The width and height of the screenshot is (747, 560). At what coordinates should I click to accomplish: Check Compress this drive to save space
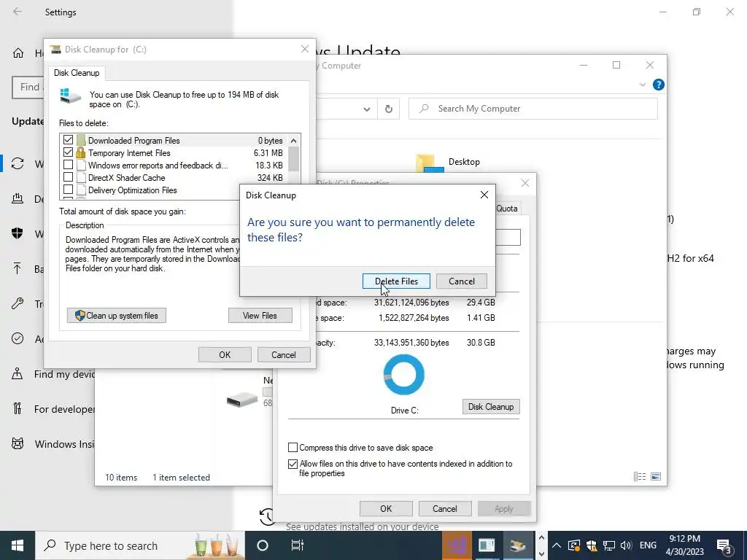click(x=293, y=448)
